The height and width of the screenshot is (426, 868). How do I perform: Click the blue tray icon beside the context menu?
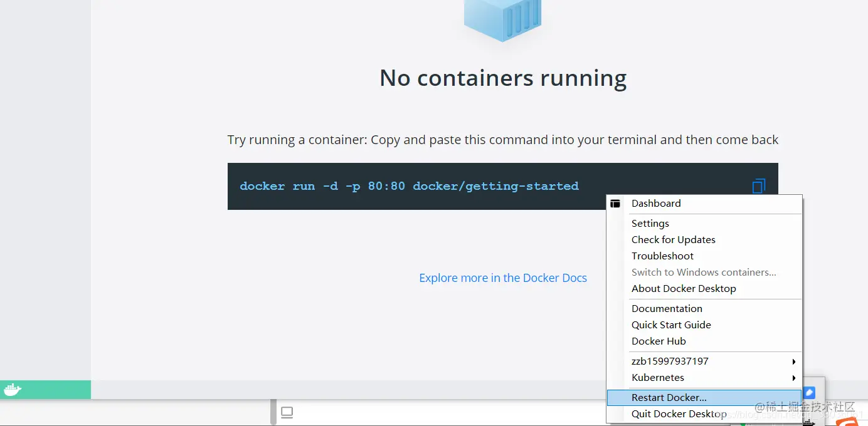pyautogui.click(x=809, y=393)
